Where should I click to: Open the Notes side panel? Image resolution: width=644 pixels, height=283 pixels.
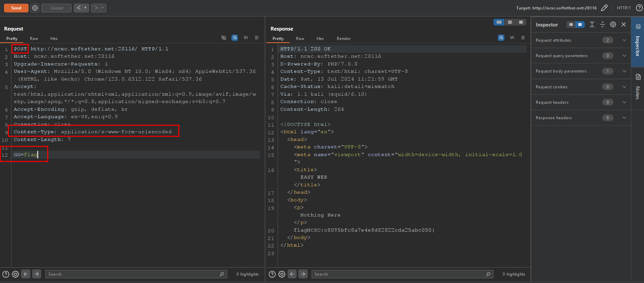pyautogui.click(x=638, y=87)
